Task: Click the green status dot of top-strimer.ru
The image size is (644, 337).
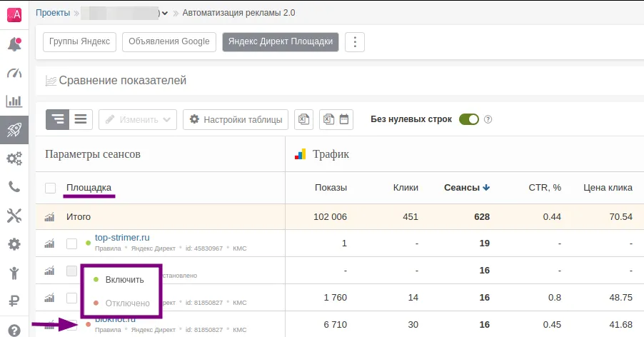Action: point(88,243)
